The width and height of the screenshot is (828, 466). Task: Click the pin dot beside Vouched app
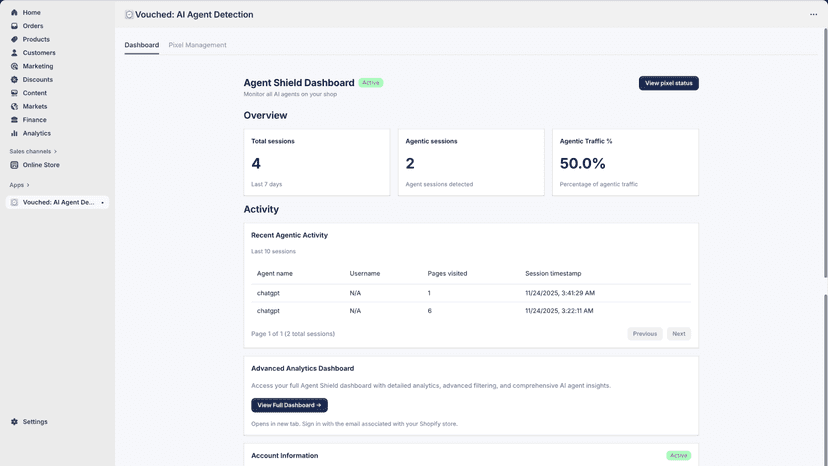tap(102, 202)
